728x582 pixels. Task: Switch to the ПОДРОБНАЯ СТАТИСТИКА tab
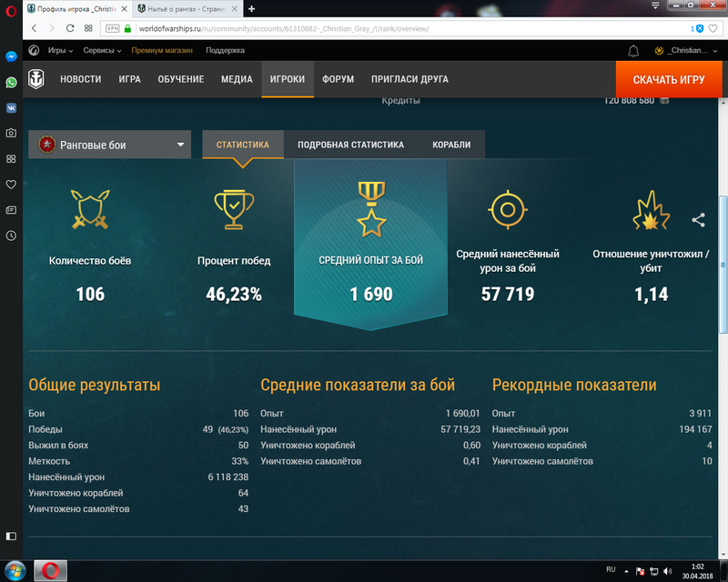(349, 144)
